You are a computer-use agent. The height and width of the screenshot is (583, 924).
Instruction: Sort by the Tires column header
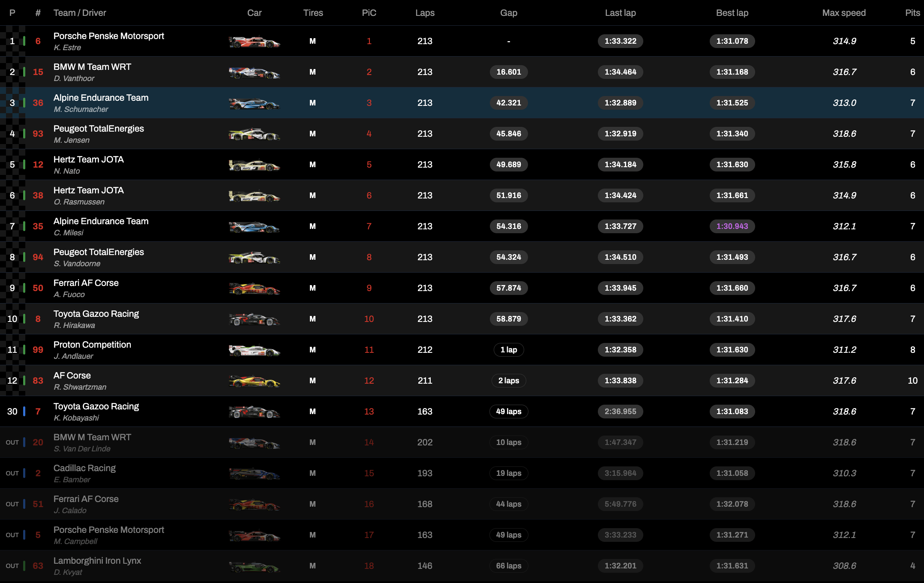(x=313, y=13)
